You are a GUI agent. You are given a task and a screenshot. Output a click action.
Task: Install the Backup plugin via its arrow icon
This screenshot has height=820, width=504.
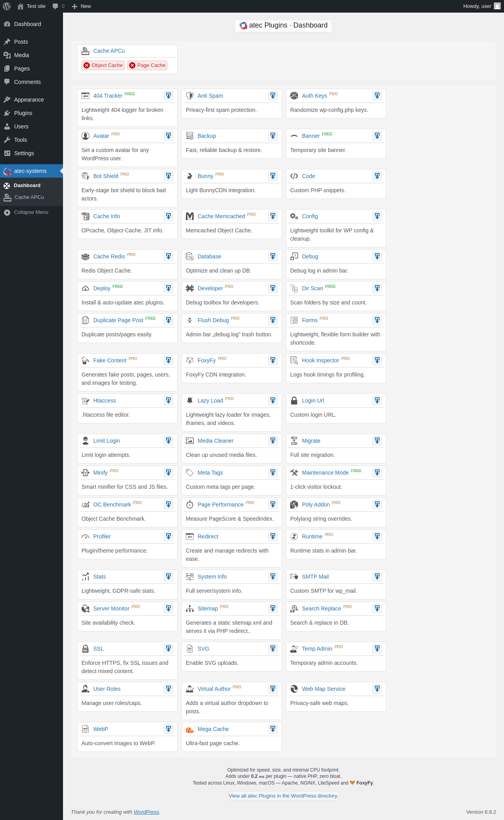[x=273, y=136]
